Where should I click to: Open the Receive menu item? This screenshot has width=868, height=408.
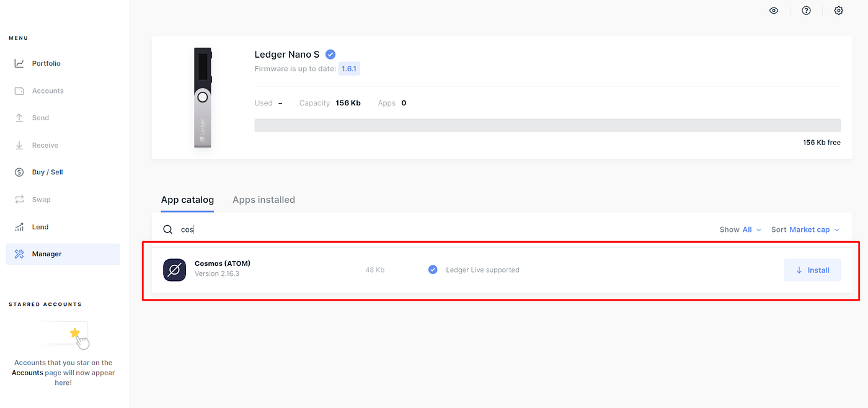tap(63, 145)
